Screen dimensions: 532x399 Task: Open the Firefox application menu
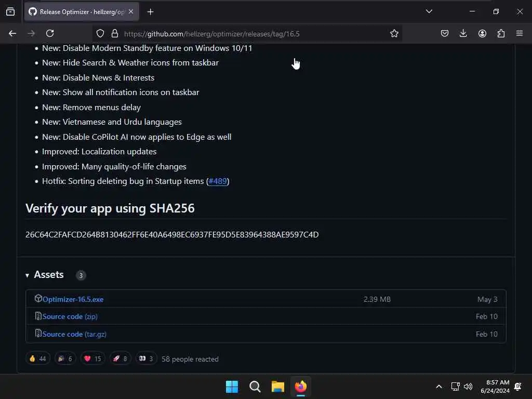pos(520,33)
